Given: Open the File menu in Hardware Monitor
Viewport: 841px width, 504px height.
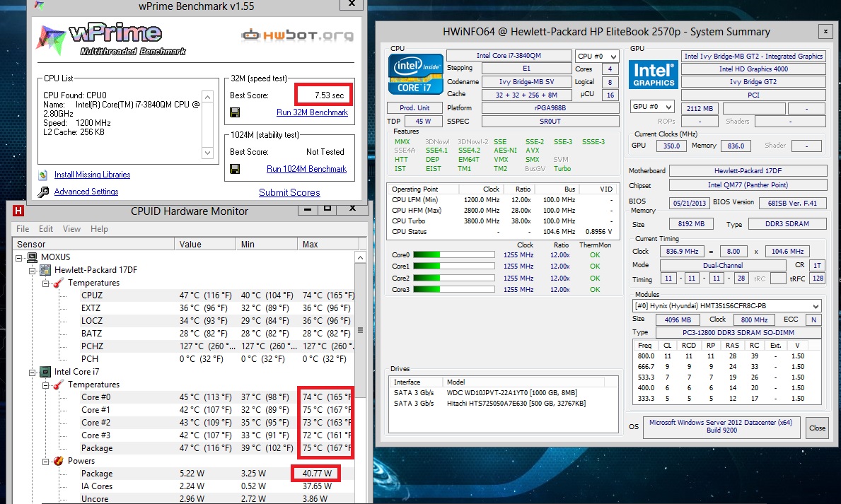Looking at the screenshot, I should point(23,229).
